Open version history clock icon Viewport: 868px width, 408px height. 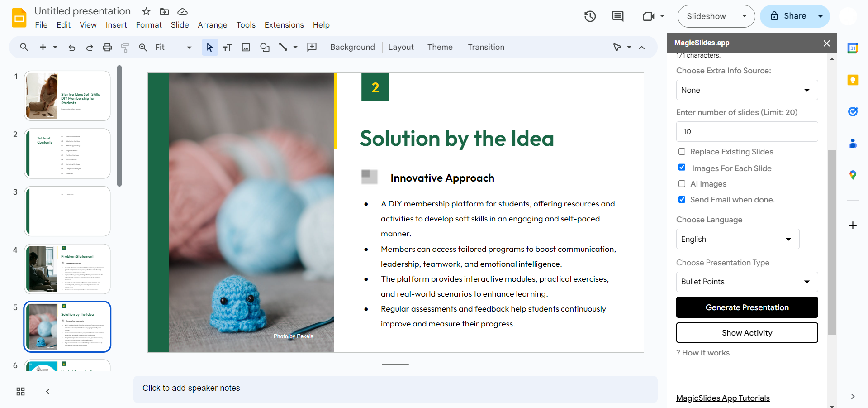click(x=590, y=17)
